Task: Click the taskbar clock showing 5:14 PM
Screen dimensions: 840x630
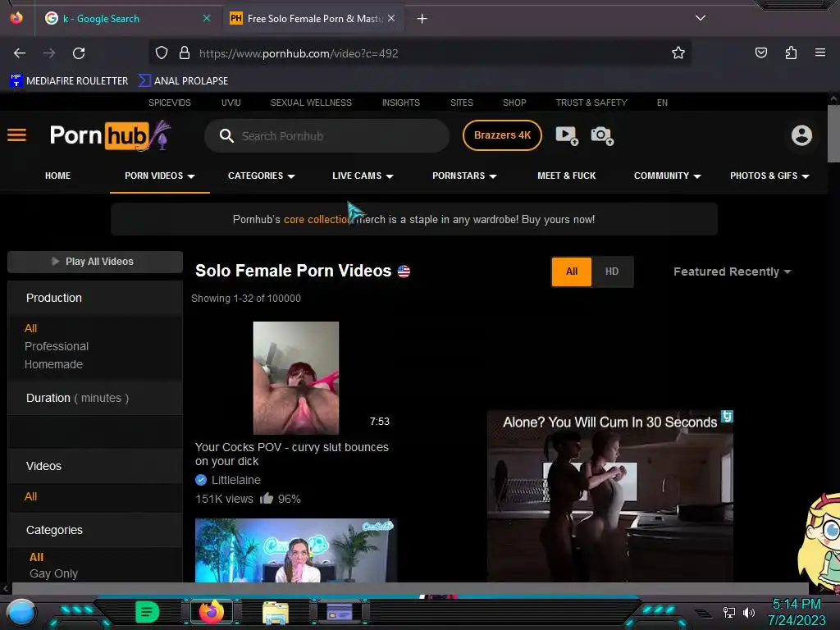Action: [797, 612]
